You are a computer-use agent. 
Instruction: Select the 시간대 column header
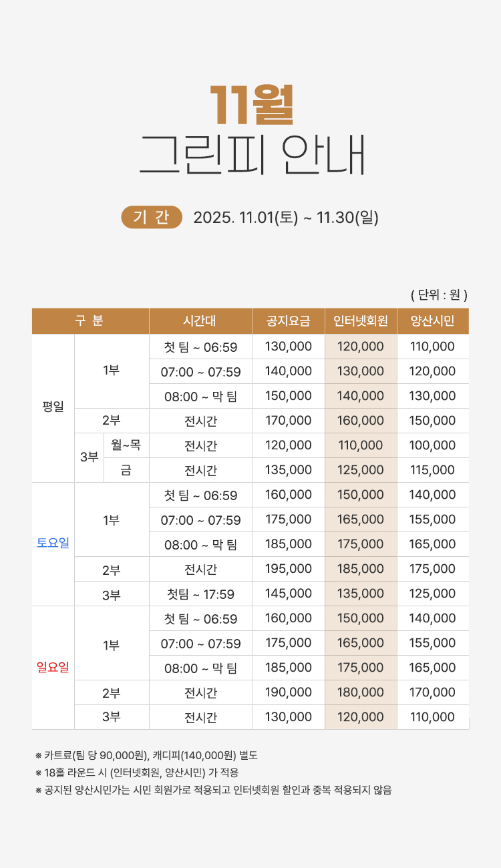[200, 321]
